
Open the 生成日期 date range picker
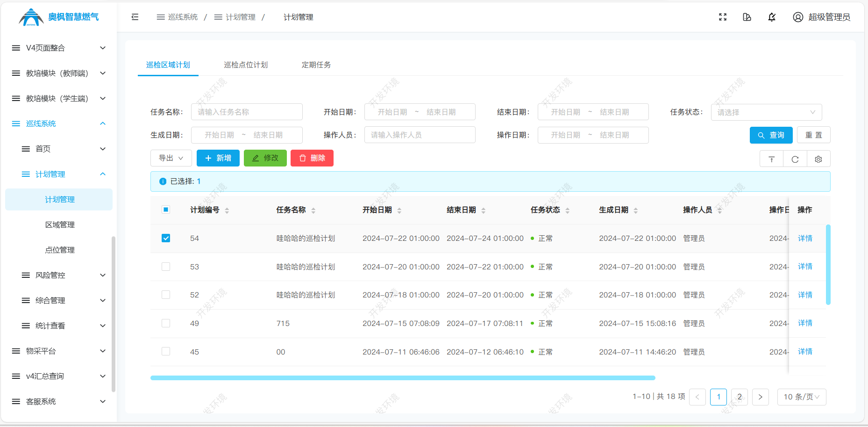(x=247, y=135)
